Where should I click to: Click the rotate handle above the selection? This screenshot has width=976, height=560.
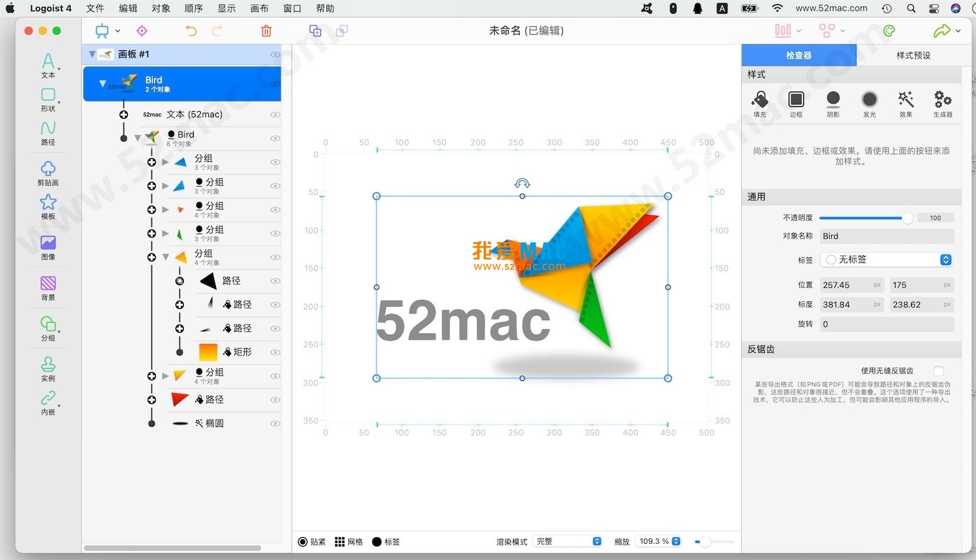(x=522, y=183)
